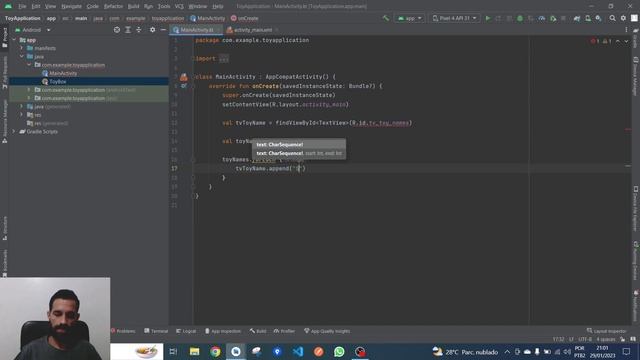Collapse the java folder
Viewport: 640px width, 360px height.
(22, 56)
